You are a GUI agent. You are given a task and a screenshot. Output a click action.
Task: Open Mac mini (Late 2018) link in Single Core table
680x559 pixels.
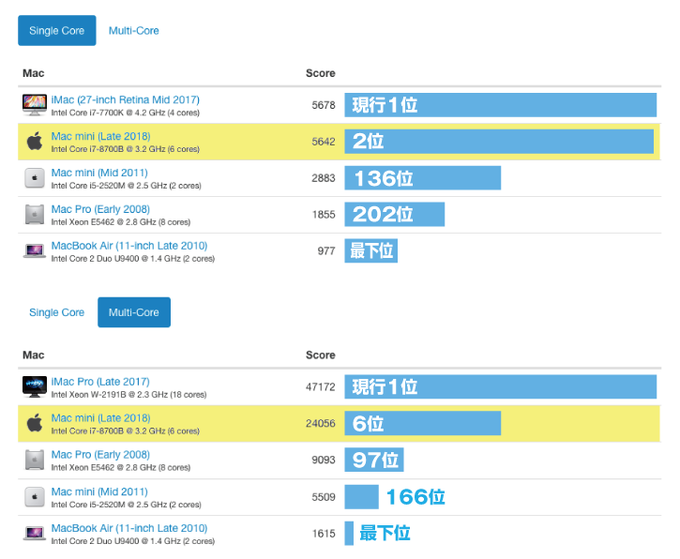tap(101, 136)
